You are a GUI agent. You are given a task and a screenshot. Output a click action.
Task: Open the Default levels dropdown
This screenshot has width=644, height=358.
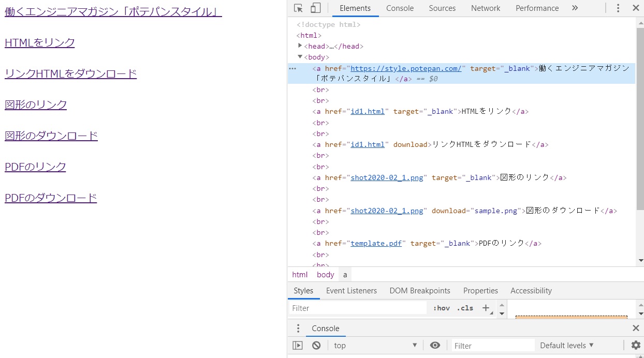point(567,345)
